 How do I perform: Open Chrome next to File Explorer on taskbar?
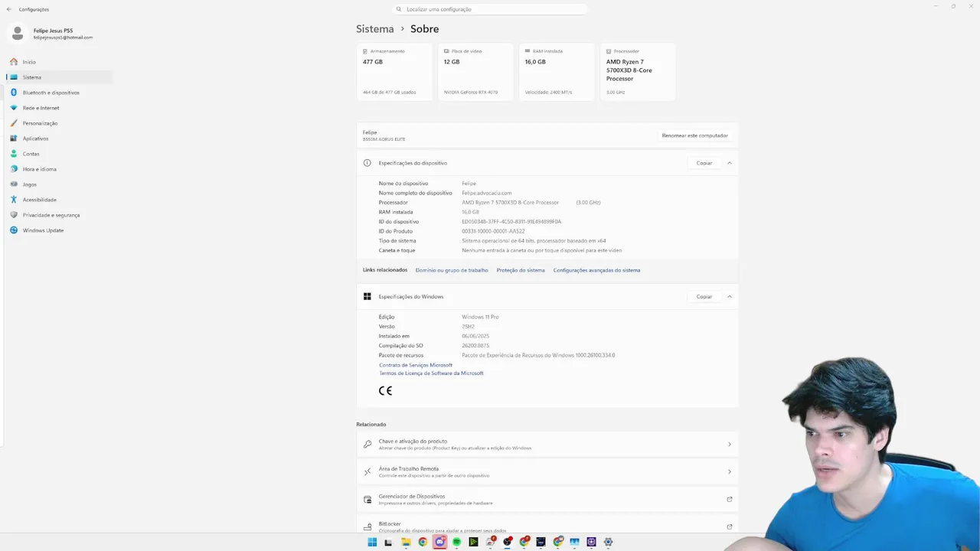click(423, 542)
